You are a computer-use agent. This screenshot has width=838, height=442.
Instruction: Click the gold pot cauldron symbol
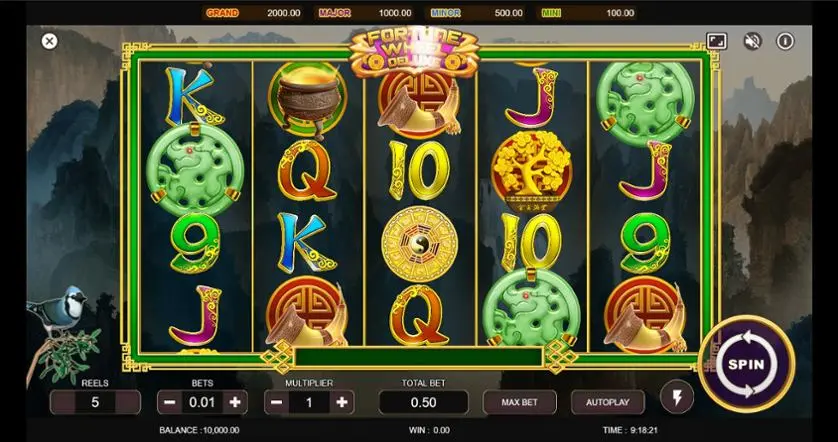pyautogui.click(x=307, y=99)
